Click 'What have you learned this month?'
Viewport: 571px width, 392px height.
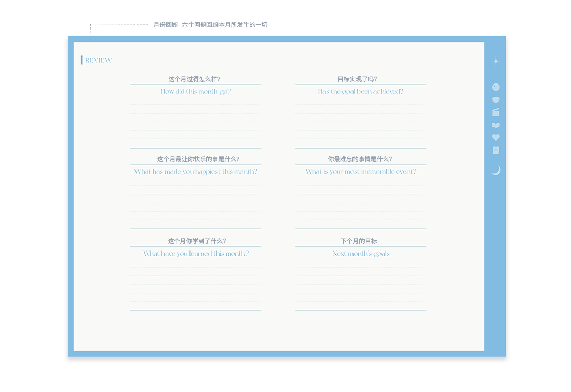pyautogui.click(x=196, y=254)
